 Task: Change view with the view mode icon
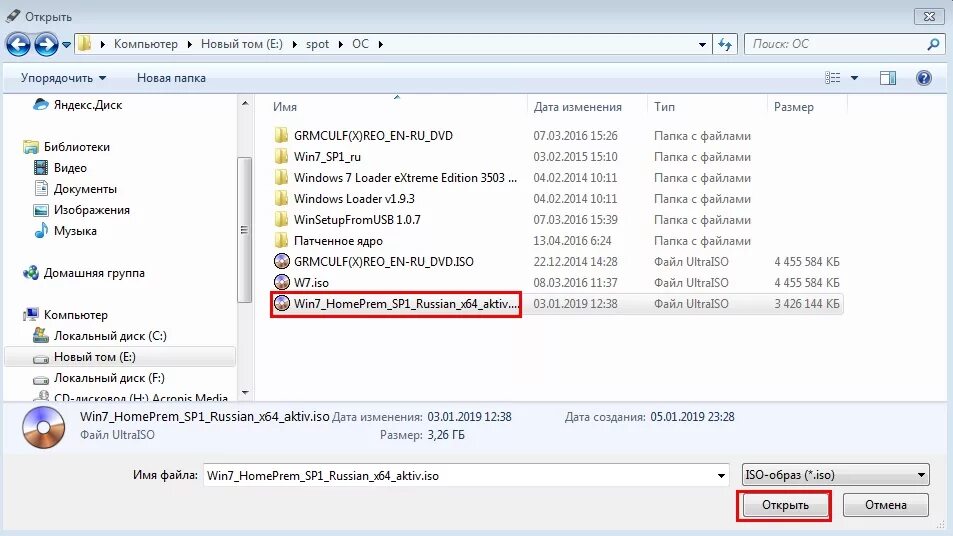(x=833, y=78)
